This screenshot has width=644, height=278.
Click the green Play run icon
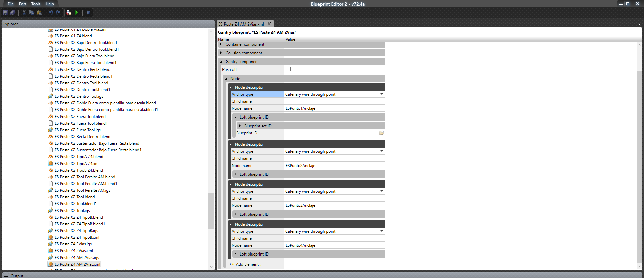click(x=77, y=13)
